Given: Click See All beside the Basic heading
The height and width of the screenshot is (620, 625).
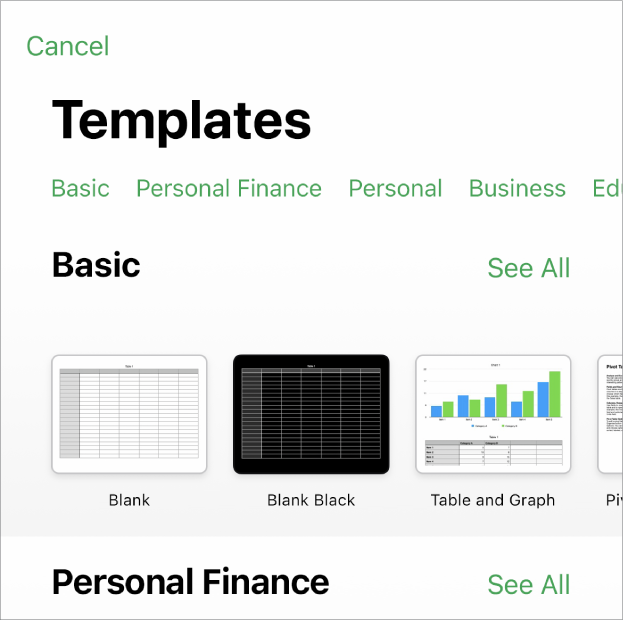Looking at the screenshot, I should [528, 268].
